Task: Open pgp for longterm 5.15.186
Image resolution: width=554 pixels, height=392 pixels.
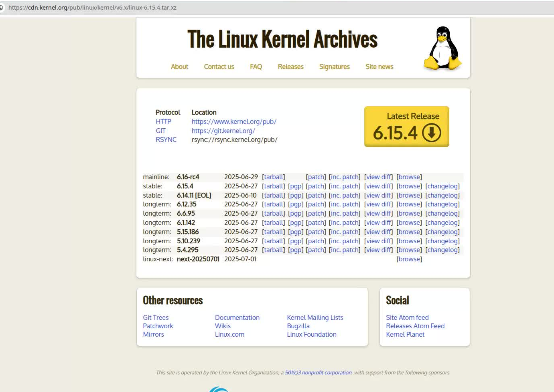Action: (x=296, y=232)
